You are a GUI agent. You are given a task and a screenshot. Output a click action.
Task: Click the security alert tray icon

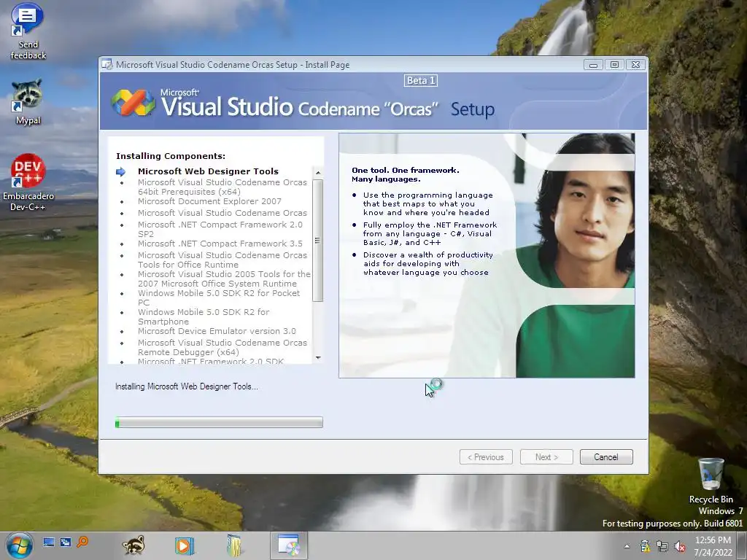click(x=645, y=546)
